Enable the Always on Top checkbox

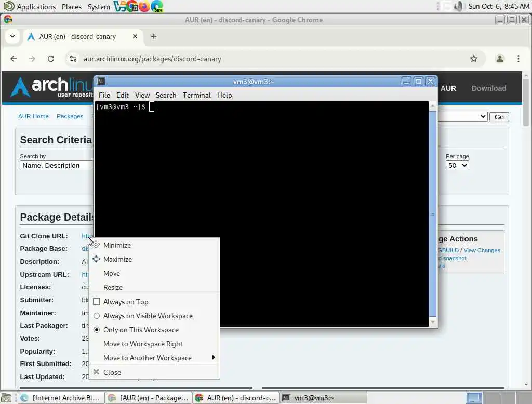point(96,302)
